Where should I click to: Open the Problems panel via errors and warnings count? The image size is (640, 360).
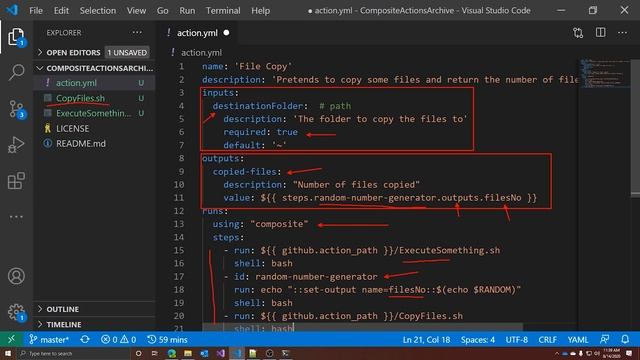[x=118, y=339]
